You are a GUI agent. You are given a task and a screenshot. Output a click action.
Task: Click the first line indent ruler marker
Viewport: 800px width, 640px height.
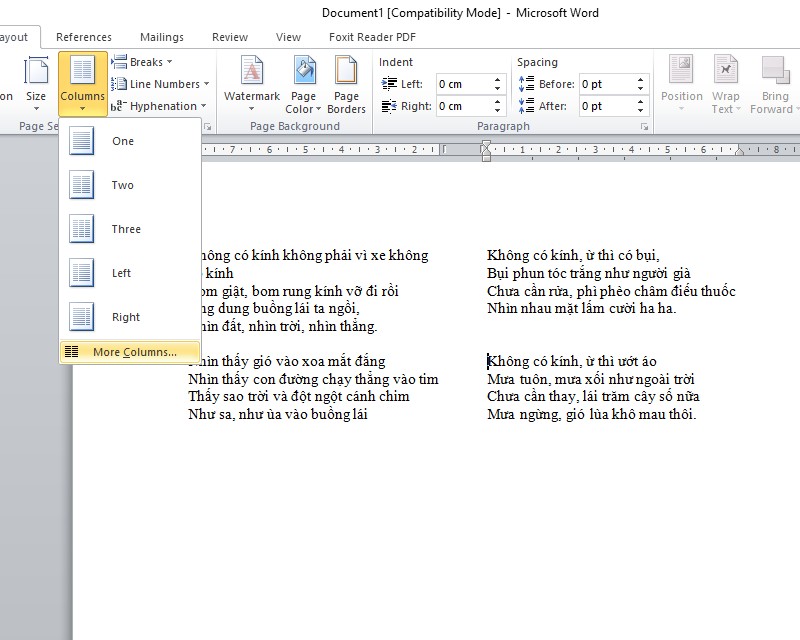[486, 144]
